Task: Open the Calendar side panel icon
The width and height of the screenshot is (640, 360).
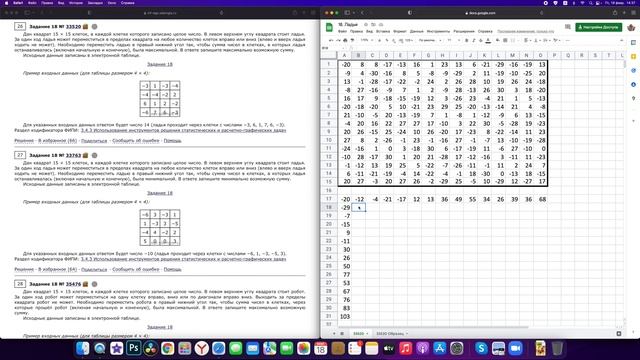Action: pyautogui.click(x=633, y=42)
